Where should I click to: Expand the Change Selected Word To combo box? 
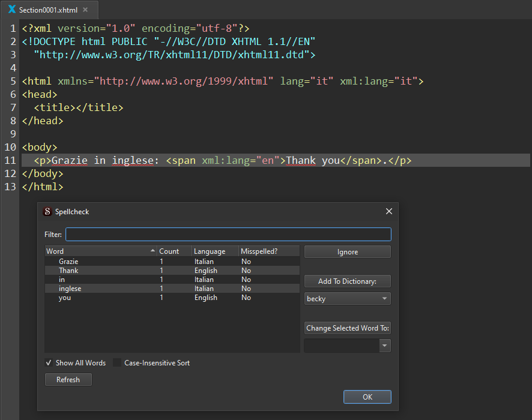point(384,346)
